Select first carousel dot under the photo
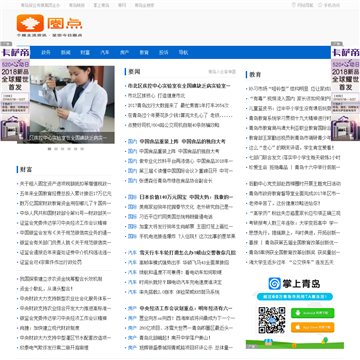The width and height of the screenshot is (360, 360). tap(49, 149)
